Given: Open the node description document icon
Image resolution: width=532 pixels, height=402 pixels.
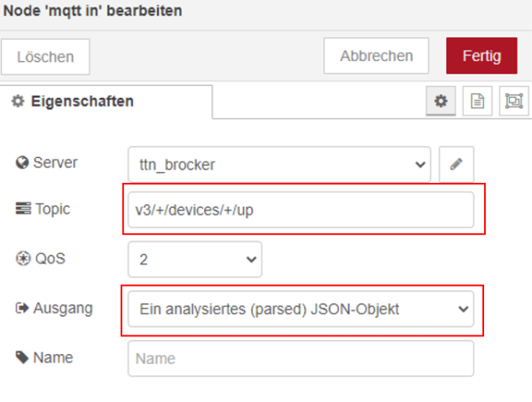Looking at the screenshot, I should pos(477,101).
